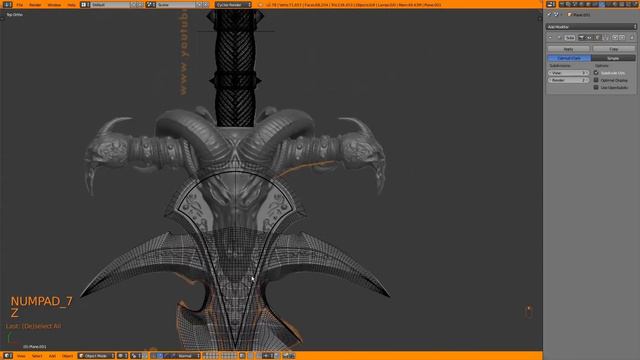
Task: Enable the Optimal Display checkbox
Action: point(596,80)
